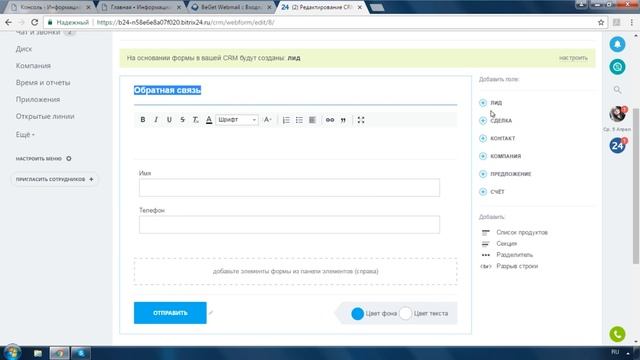Click the Обратная связь form title

tap(167, 90)
